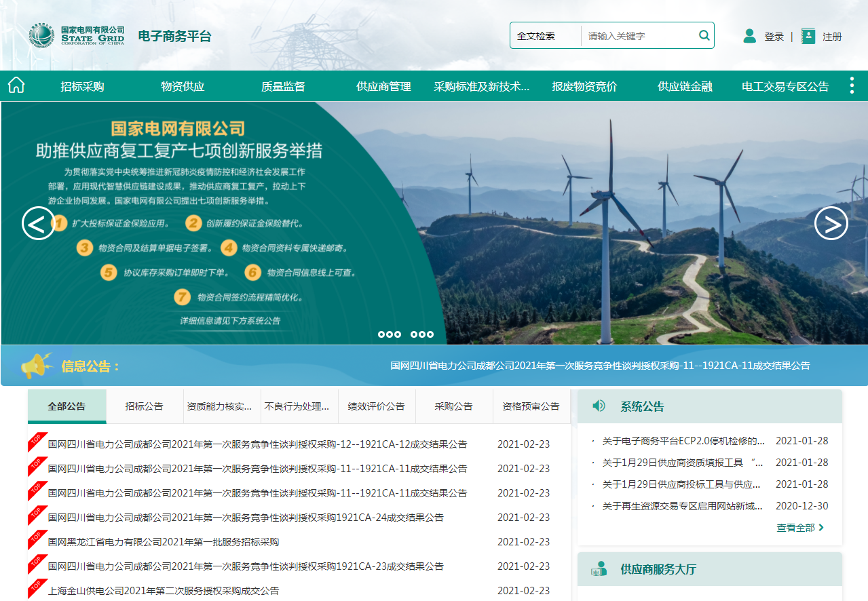The width and height of the screenshot is (868, 601).
Task: Select the first carousel indicator dot
Action: (381, 334)
